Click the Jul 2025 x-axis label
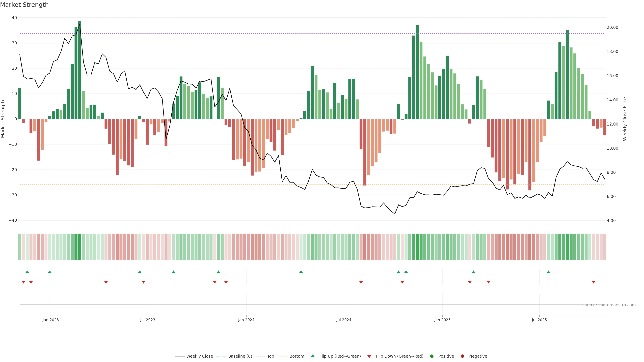Image resolution: width=644 pixels, height=362 pixels. point(539,320)
